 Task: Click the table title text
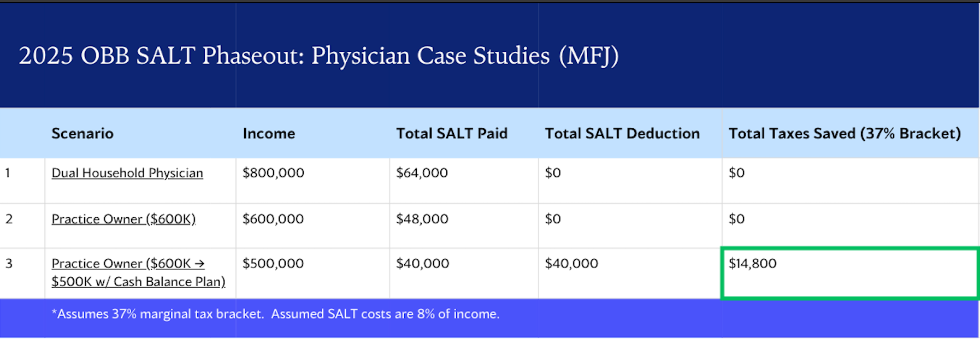point(318,56)
